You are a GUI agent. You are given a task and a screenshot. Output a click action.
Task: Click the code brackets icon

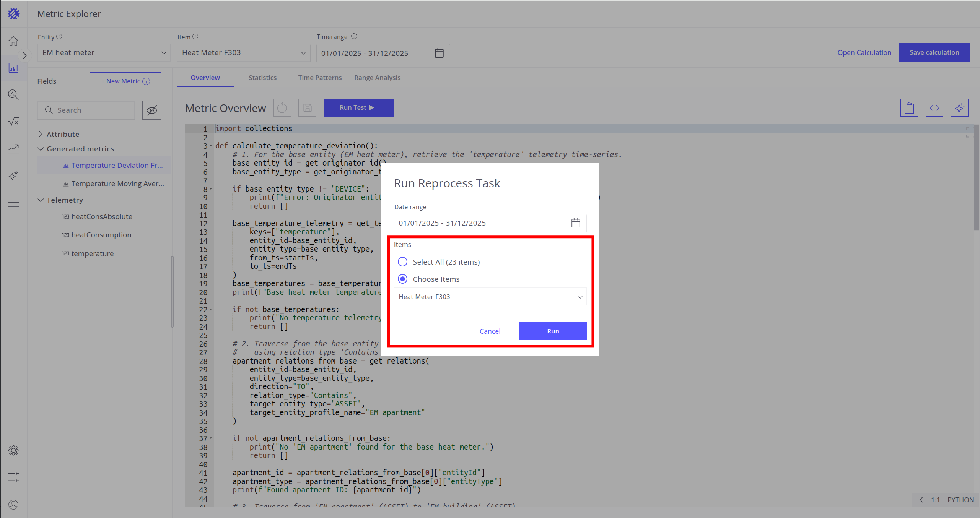[934, 108]
